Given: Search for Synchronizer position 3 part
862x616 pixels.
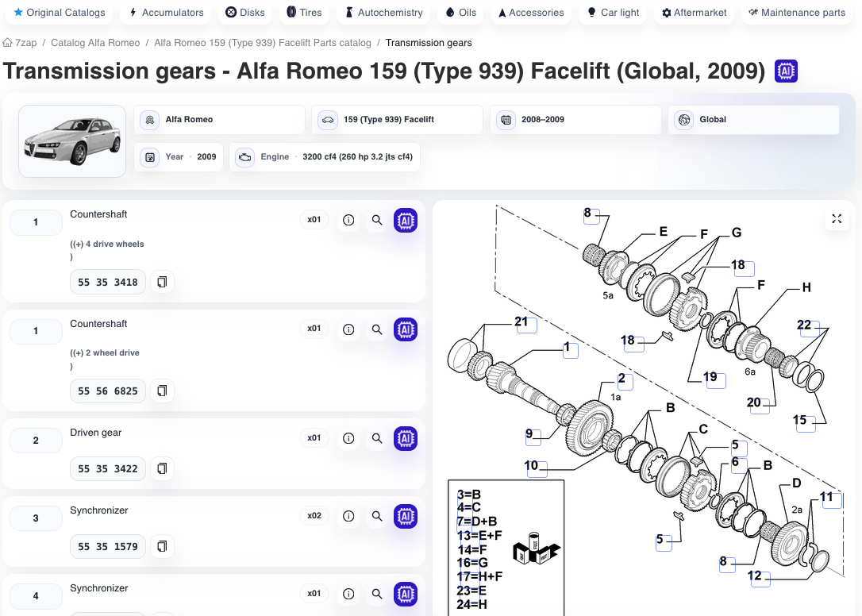Looking at the screenshot, I should pos(377,516).
